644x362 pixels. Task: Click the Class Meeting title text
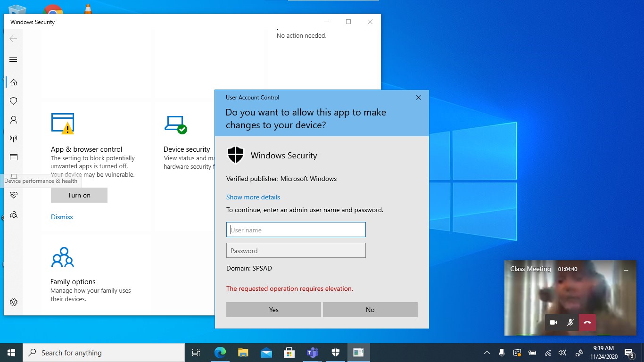(530, 269)
